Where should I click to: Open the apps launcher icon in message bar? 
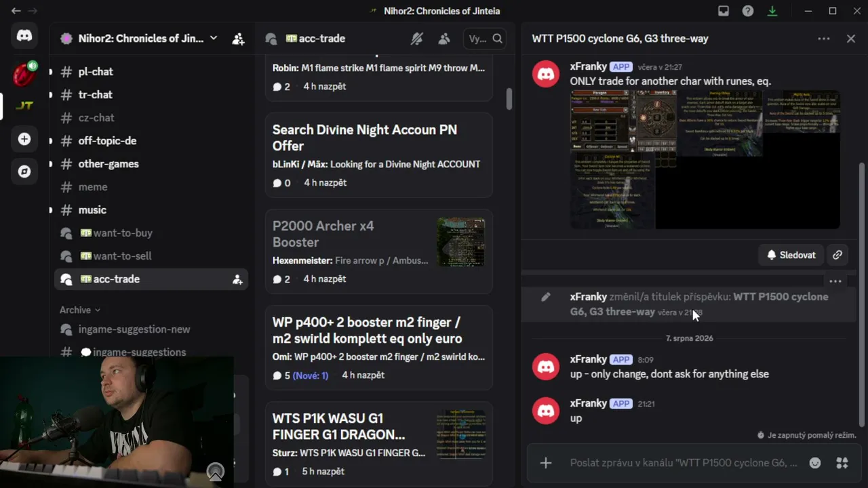coord(842,463)
